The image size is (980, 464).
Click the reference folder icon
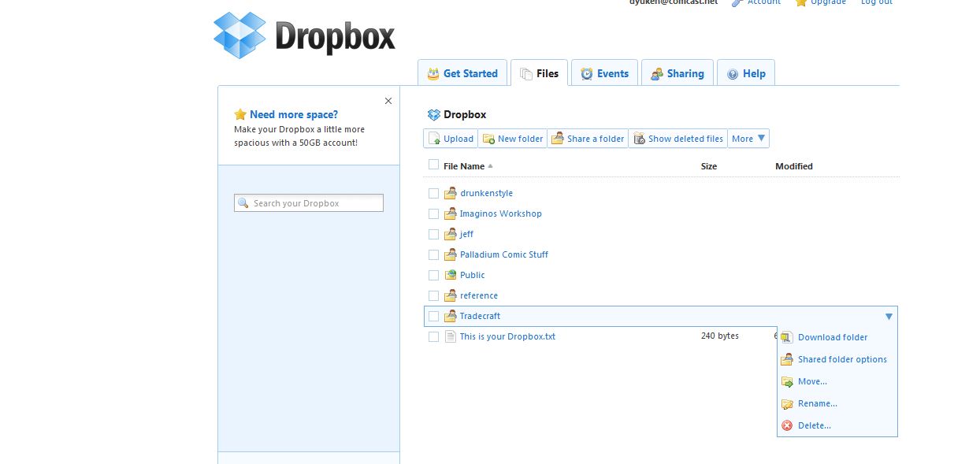click(451, 295)
